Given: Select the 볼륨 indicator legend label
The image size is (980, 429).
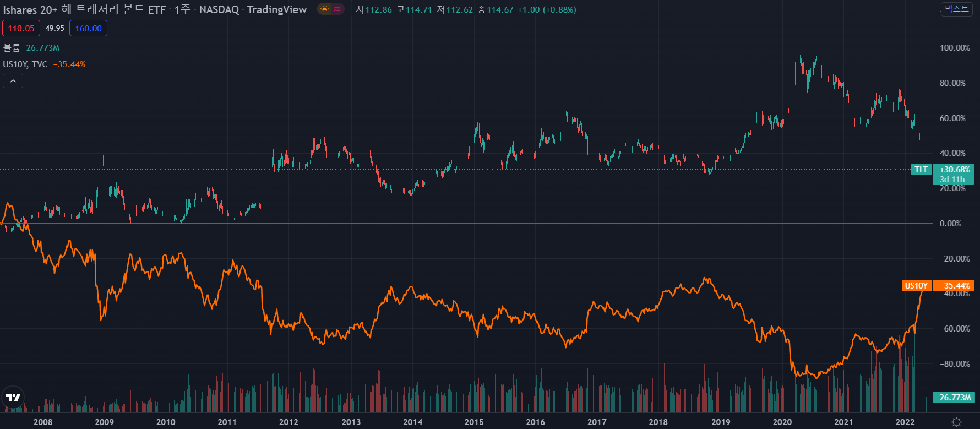Looking at the screenshot, I should point(12,48).
